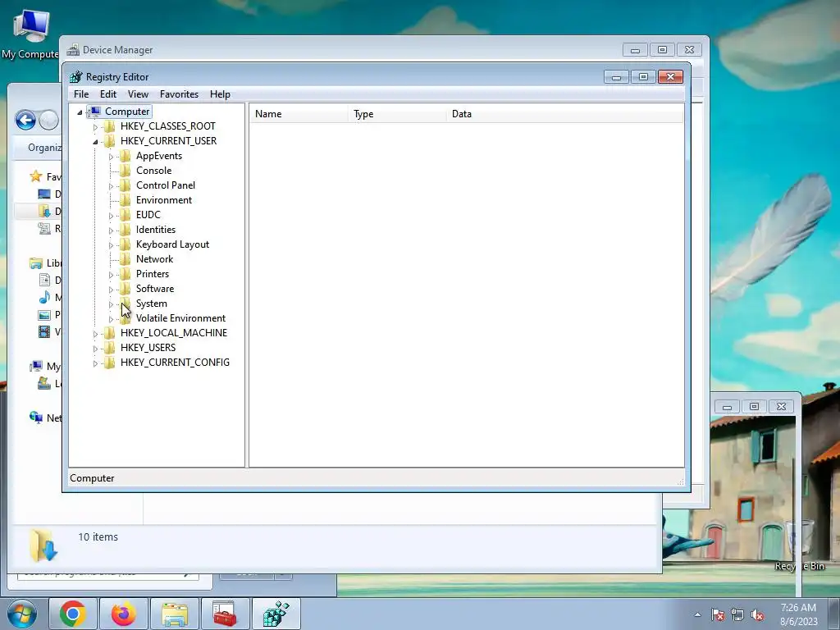The height and width of the screenshot is (630, 840).
Task: Expand the HKEY_USERS key
Action: click(95, 348)
